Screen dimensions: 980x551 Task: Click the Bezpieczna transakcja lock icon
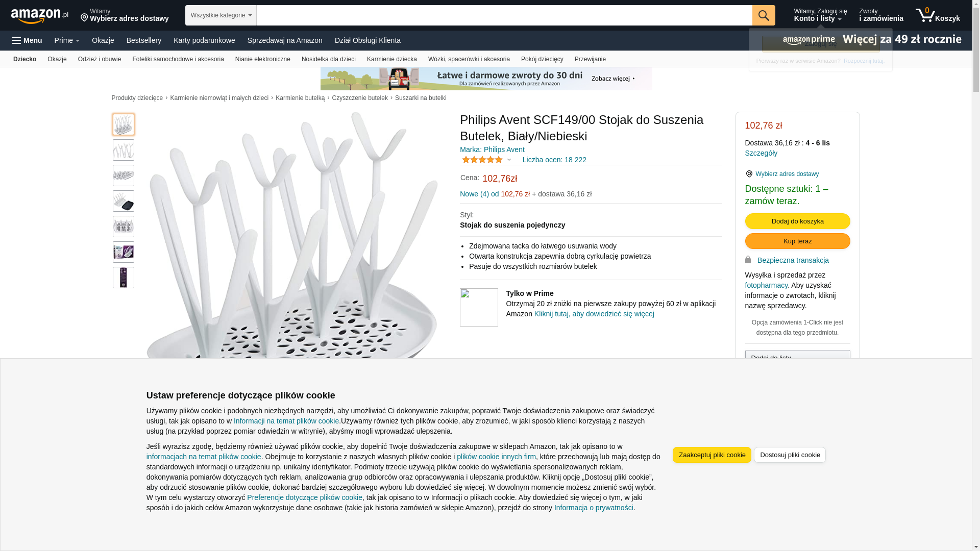748,260
